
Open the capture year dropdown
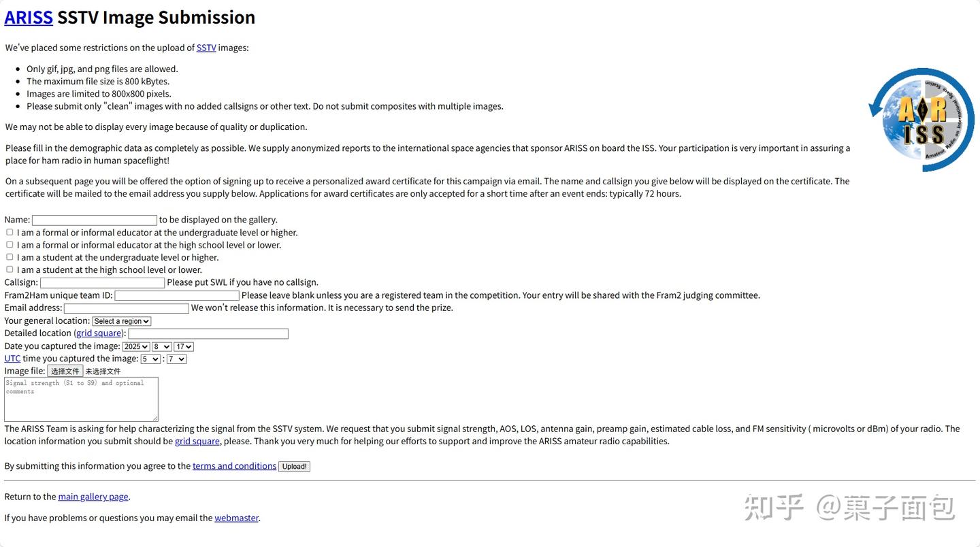pyautogui.click(x=136, y=346)
